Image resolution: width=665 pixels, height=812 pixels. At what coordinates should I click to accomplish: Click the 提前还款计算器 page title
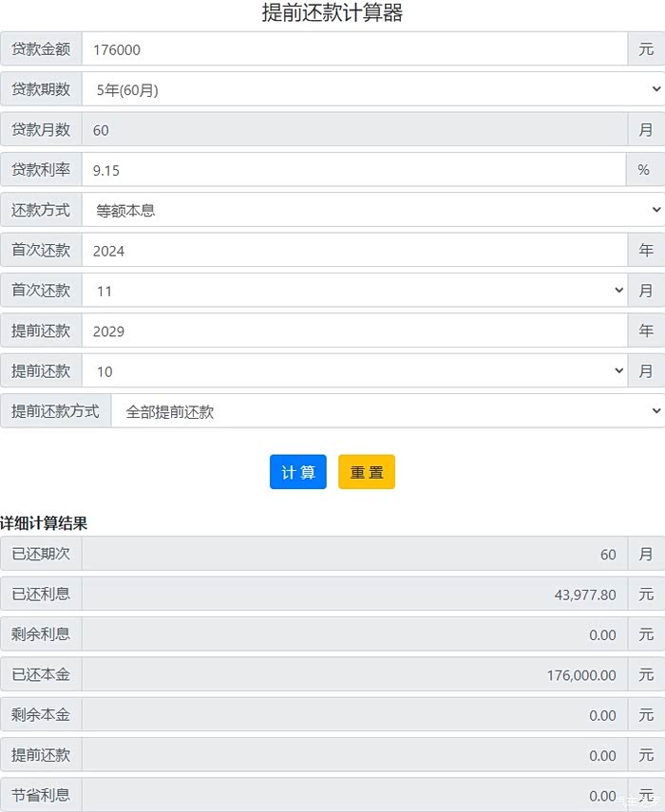tap(332, 13)
